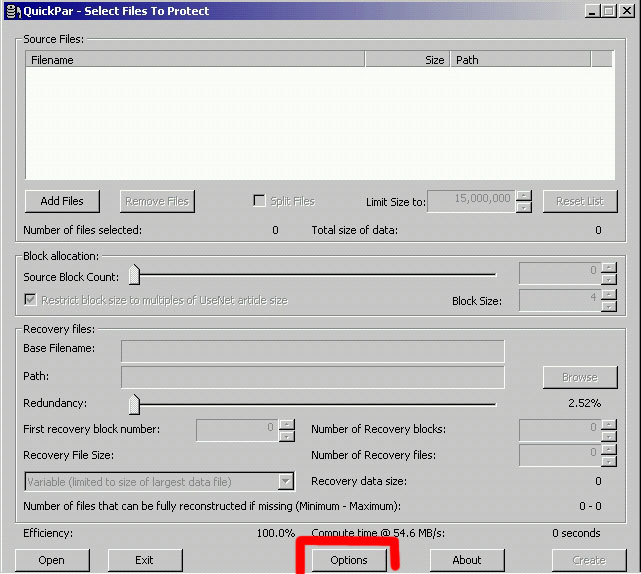Screen dimensions: 641x574
Task: Click Number of Recovery blocks field
Action: [x=560, y=430]
